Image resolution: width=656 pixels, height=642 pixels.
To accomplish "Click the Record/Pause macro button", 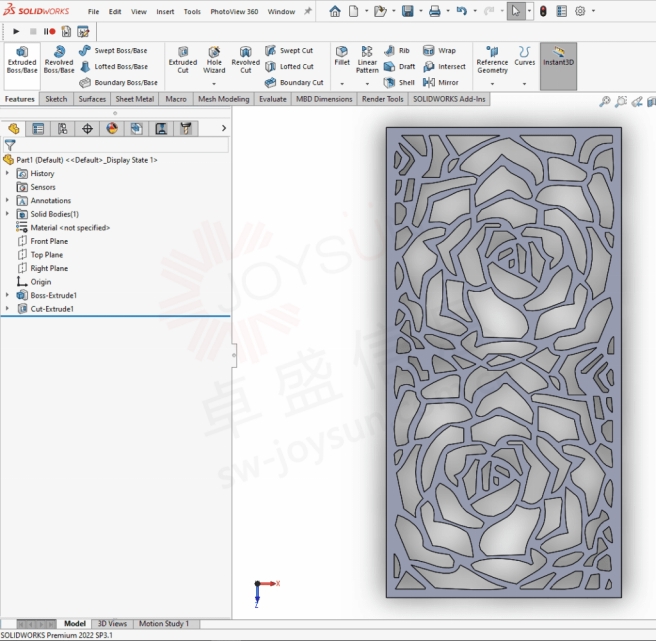I will coord(49,31).
